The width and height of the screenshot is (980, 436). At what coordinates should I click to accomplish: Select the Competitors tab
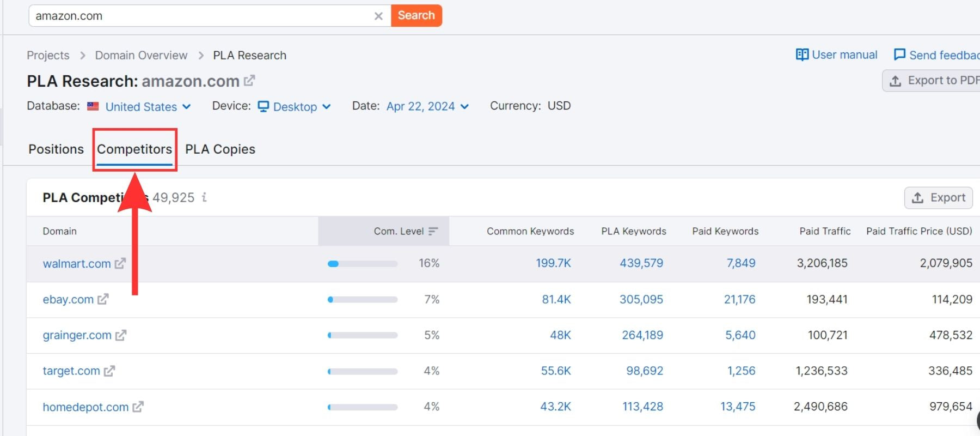pyautogui.click(x=134, y=149)
